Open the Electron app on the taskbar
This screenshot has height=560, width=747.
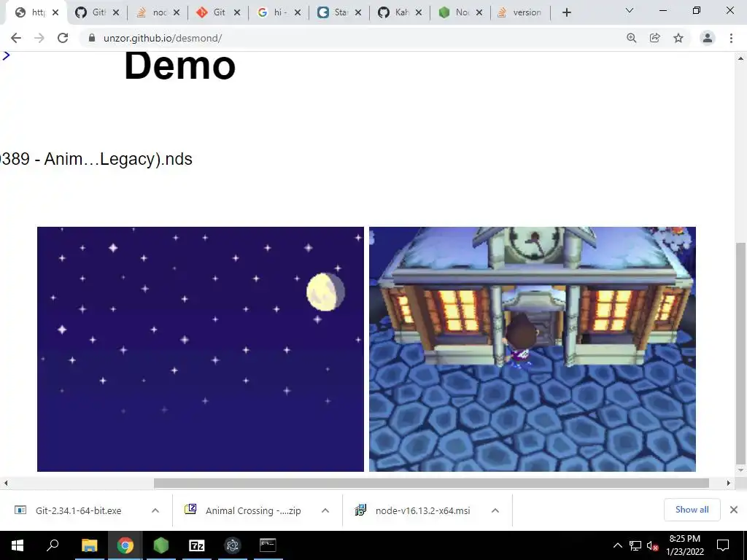[233, 545]
